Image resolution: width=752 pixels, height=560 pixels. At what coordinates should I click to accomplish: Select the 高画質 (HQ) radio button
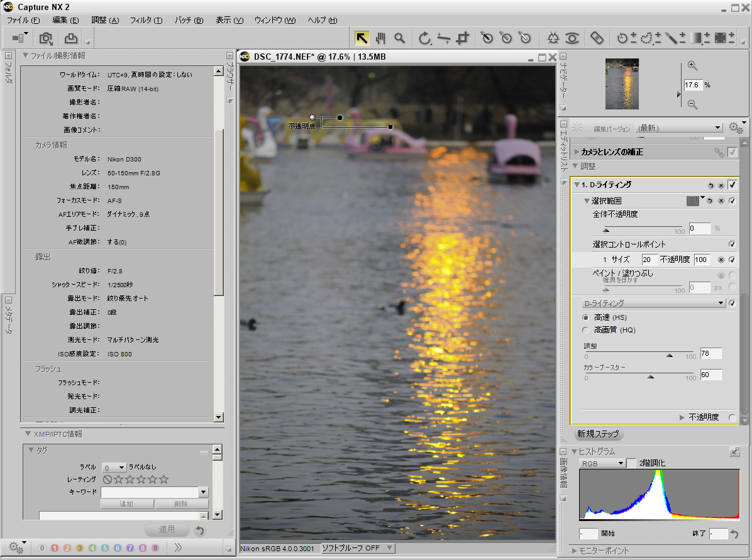[x=585, y=329]
